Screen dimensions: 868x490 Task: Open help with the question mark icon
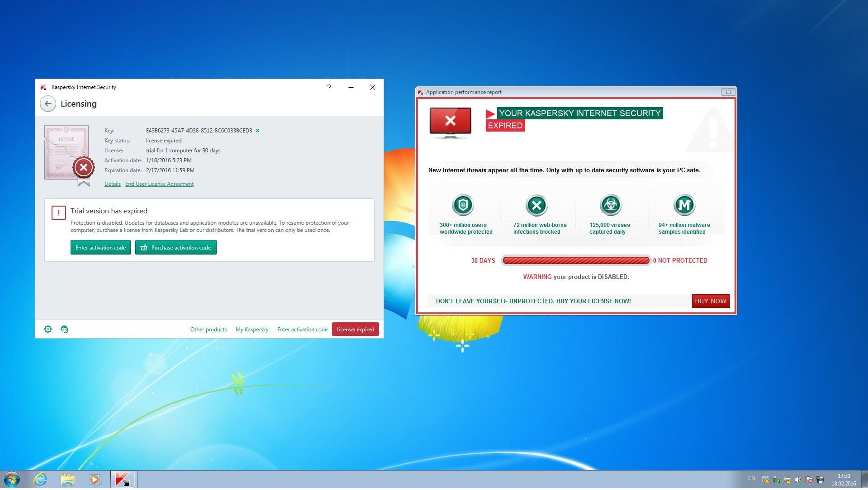329,87
